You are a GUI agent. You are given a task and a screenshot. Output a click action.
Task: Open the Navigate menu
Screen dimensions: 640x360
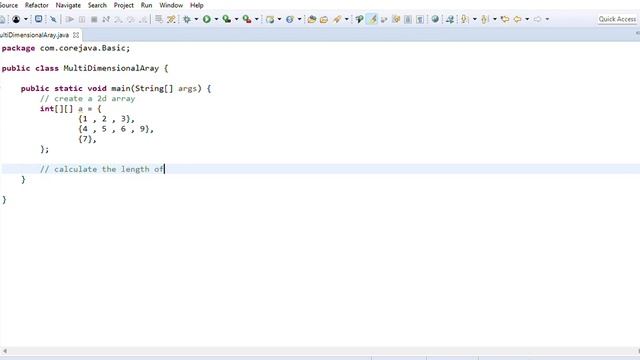pos(68,5)
